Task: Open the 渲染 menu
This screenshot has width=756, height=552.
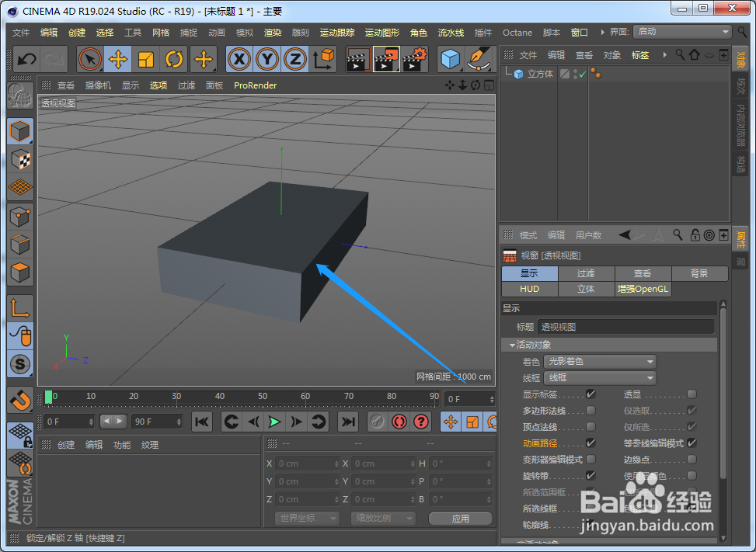Action: (x=273, y=33)
